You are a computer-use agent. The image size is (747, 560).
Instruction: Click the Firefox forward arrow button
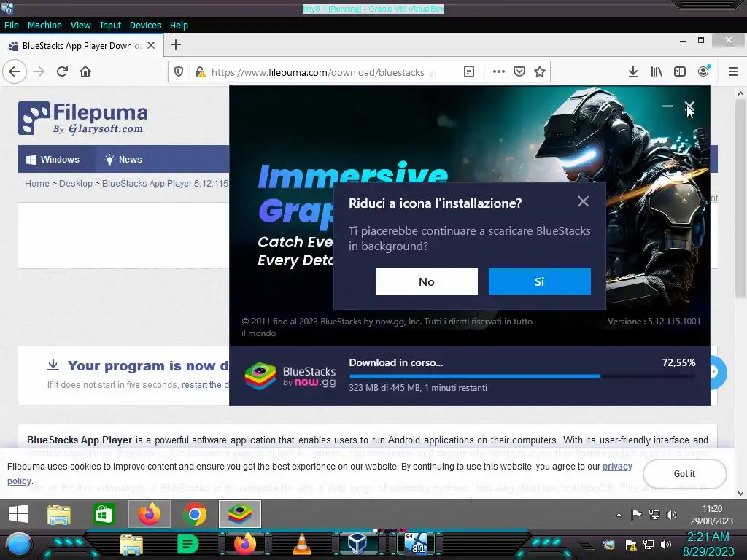click(x=39, y=71)
